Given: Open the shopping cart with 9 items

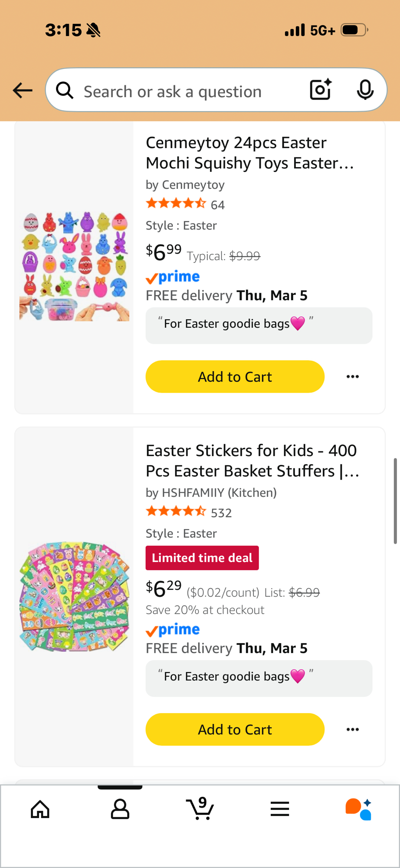Looking at the screenshot, I should [200, 809].
